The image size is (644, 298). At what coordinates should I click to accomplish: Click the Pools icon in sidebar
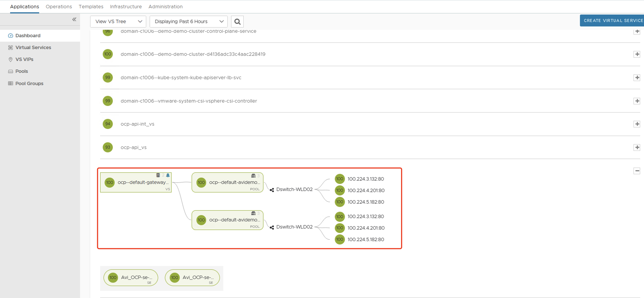pyautogui.click(x=10, y=71)
